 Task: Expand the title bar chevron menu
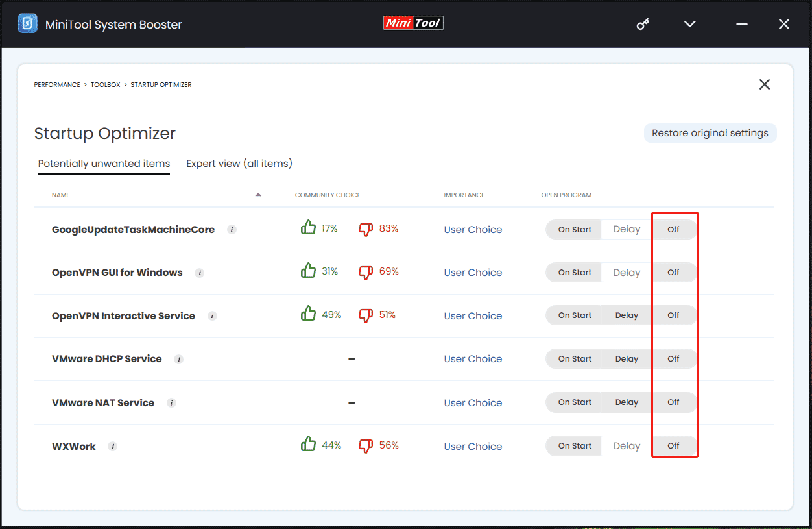point(690,24)
